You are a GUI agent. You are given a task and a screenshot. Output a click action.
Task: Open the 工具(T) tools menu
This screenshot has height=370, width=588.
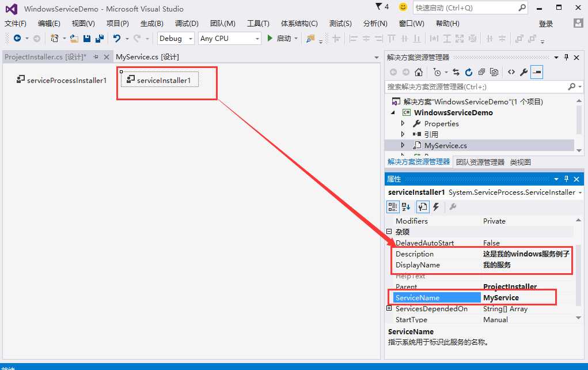pos(258,23)
